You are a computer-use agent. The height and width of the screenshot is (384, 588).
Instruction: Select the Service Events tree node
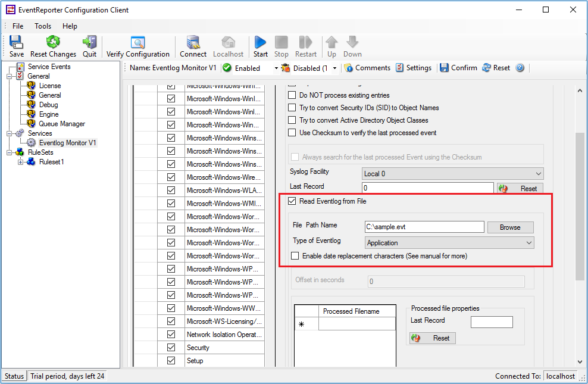[49, 67]
